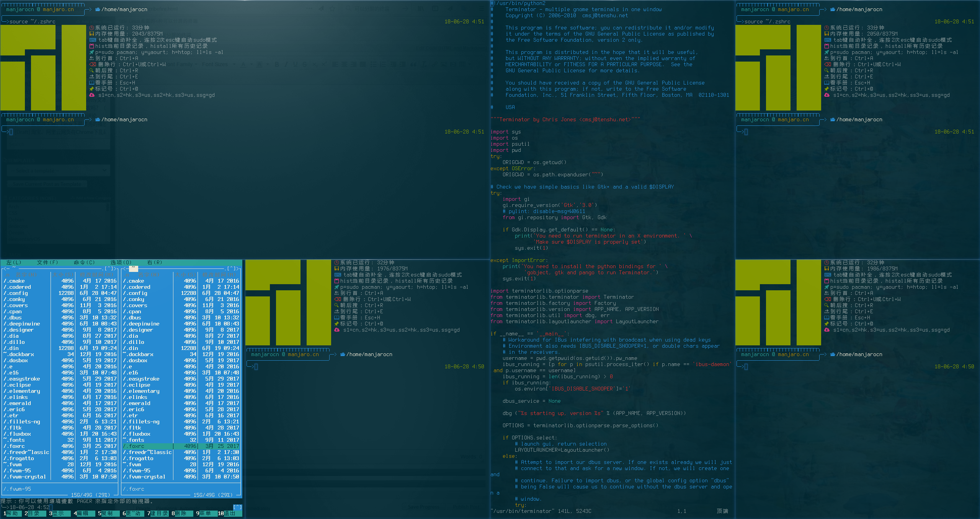Click the left panel's history back arrow <-
The height and width of the screenshot is (519, 980).
pyautogui.click(x=6, y=268)
